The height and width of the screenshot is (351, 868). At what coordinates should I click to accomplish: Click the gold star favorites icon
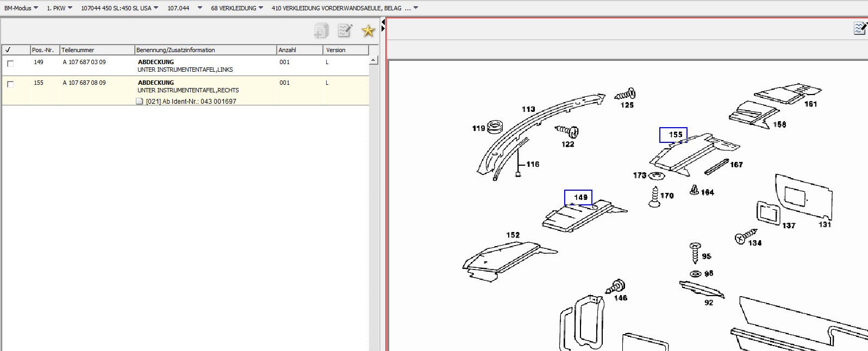coord(369,31)
